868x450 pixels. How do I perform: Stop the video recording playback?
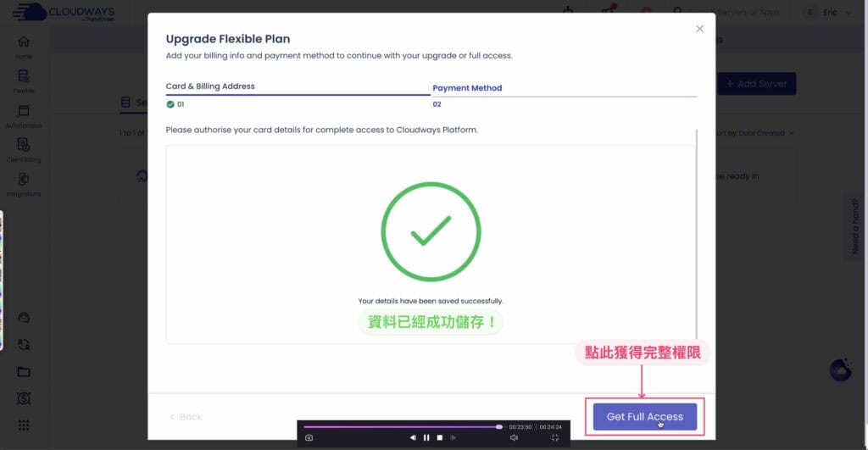point(440,437)
